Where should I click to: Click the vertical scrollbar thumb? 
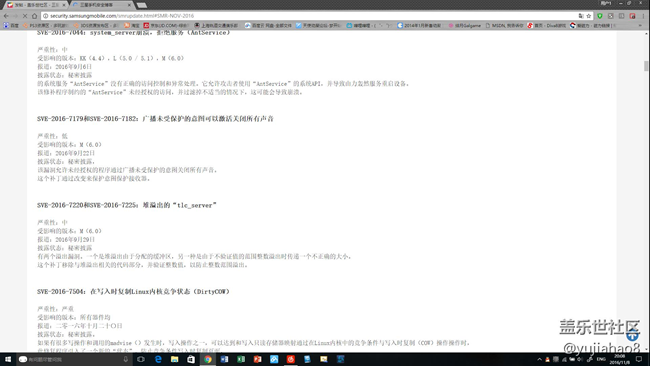pos(646,66)
